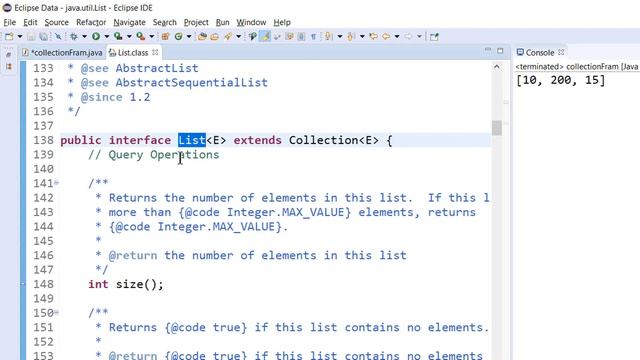This screenshot has width=640, height=360.
Task: Switch to the collectionFram.java editor tab
Action: point(62,53)
